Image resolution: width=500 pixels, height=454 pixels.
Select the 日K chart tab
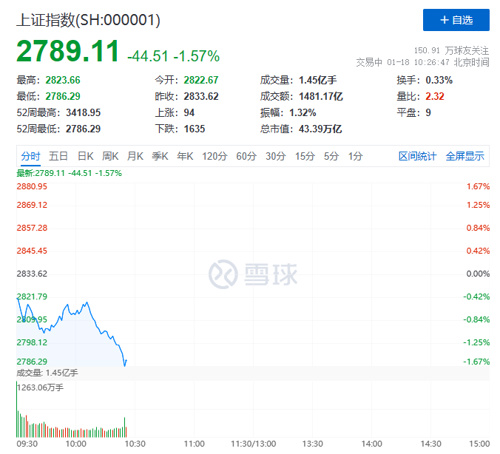pos(85,156)
